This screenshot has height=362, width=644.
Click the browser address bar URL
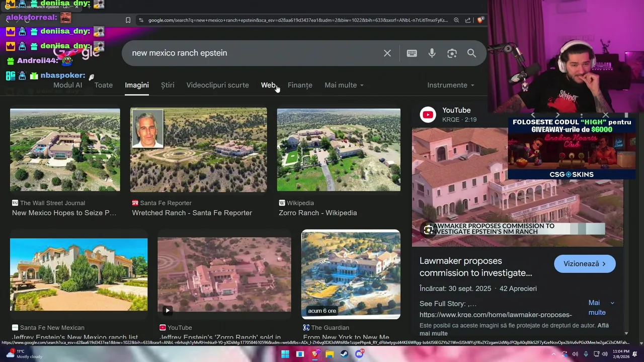pos(297,20)
